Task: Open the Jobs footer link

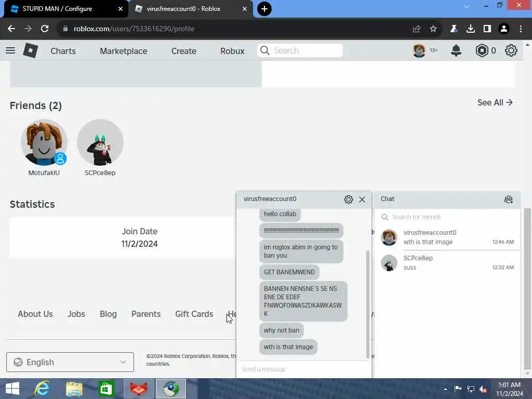Action: 76,314
